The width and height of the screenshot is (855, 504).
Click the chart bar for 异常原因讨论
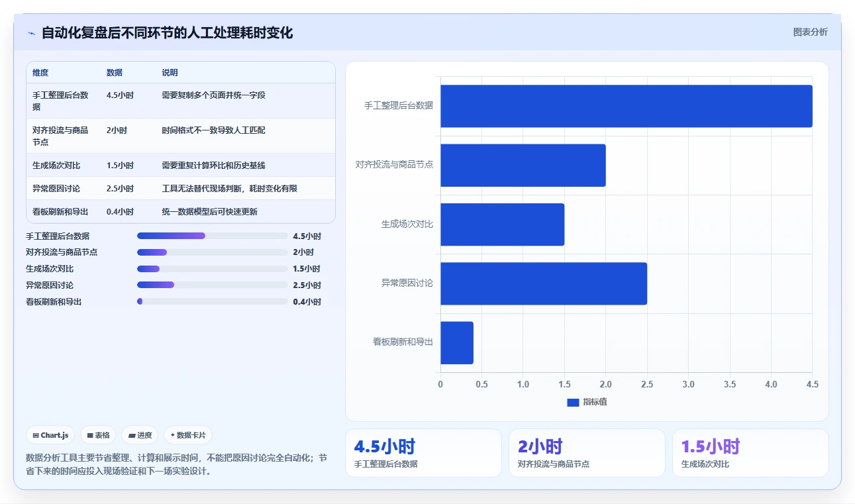click(544, 283)
